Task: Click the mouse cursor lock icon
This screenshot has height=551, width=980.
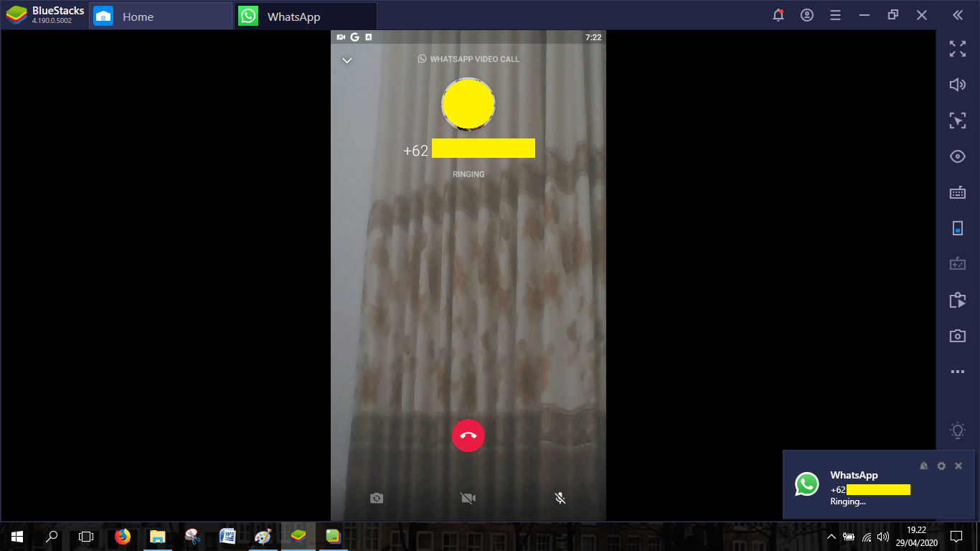Action: pos(958,121)
